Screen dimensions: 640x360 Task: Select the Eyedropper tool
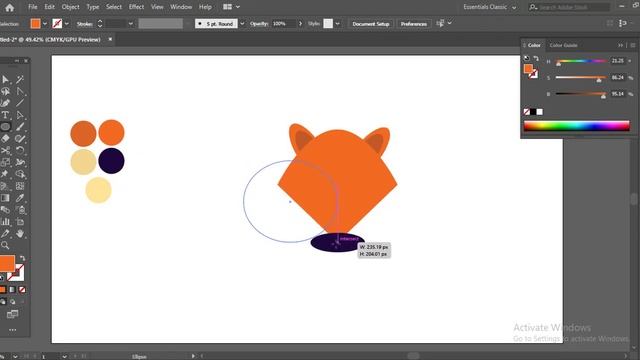pyautogui.click(x=20, y=198)
